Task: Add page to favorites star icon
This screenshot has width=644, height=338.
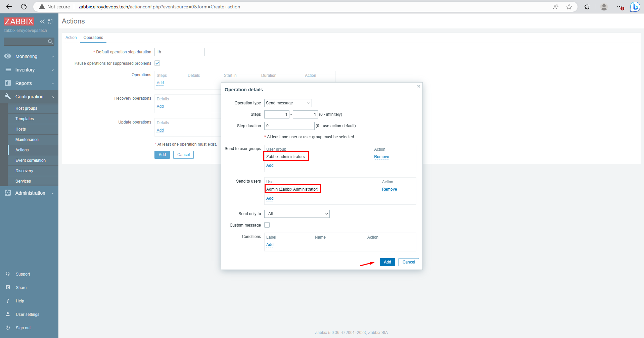Action: click(569, 7)
